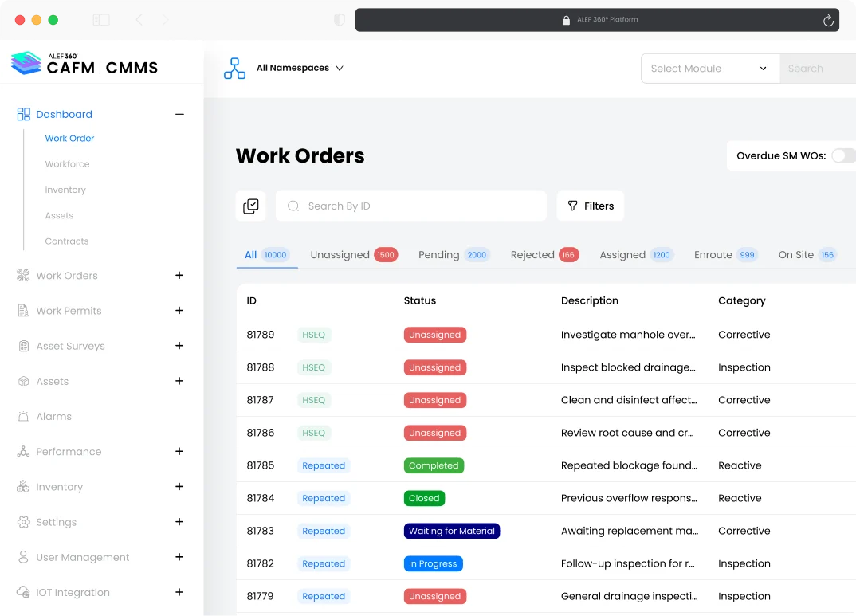856x616 pixels.
Task: Click the Dashboard grid icon in sidebar
Action: pos(23,114)
